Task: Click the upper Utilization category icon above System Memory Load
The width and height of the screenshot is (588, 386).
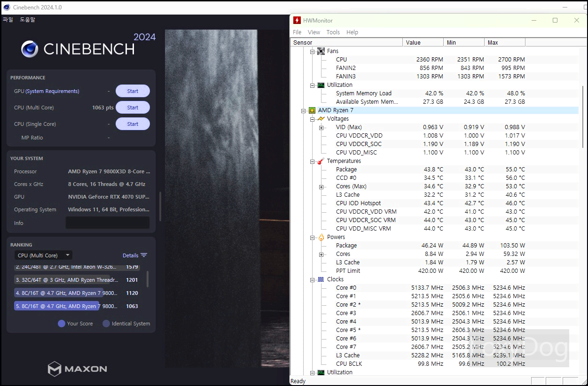Action: click(x=321, y=85)
